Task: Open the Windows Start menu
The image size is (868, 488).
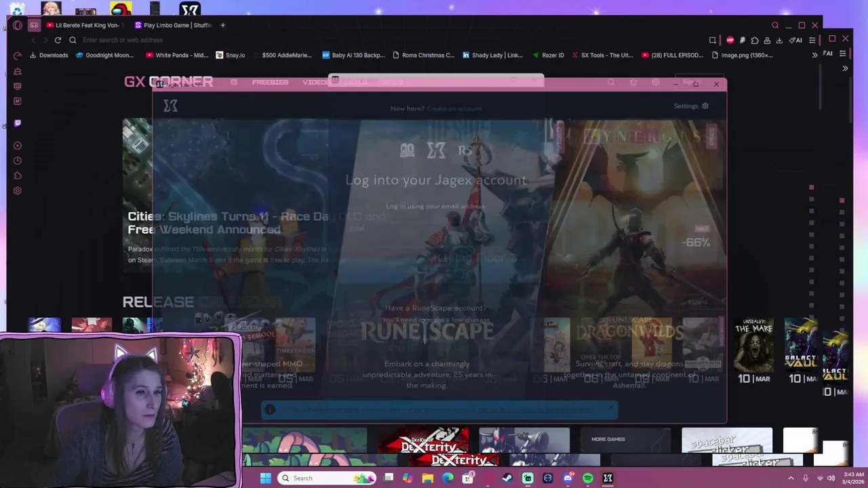Action: [266, 479]
